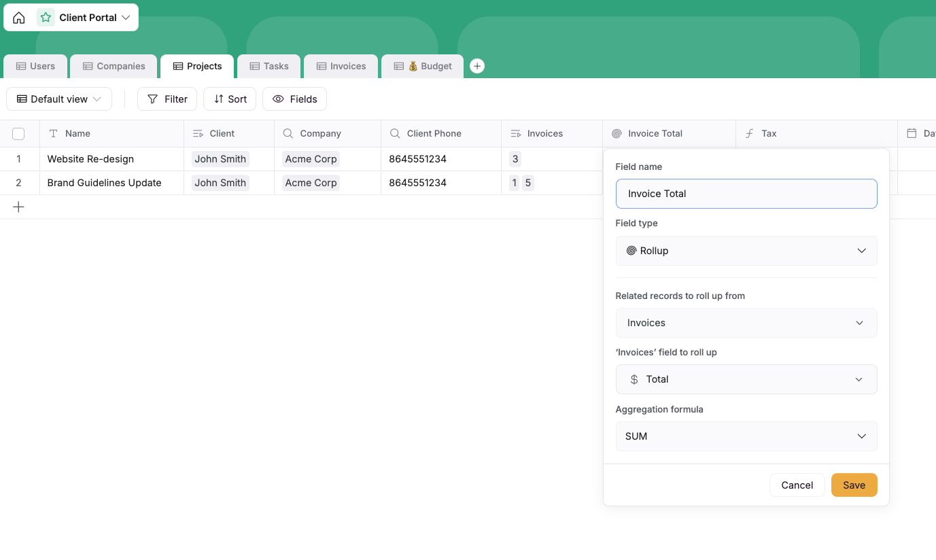Click the Invoice Total column header
The width and height of the screenshot is (936, 560).
669,134
